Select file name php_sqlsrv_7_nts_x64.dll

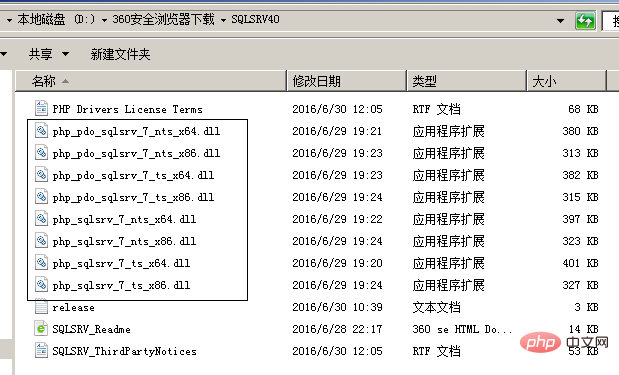[124, 219]
